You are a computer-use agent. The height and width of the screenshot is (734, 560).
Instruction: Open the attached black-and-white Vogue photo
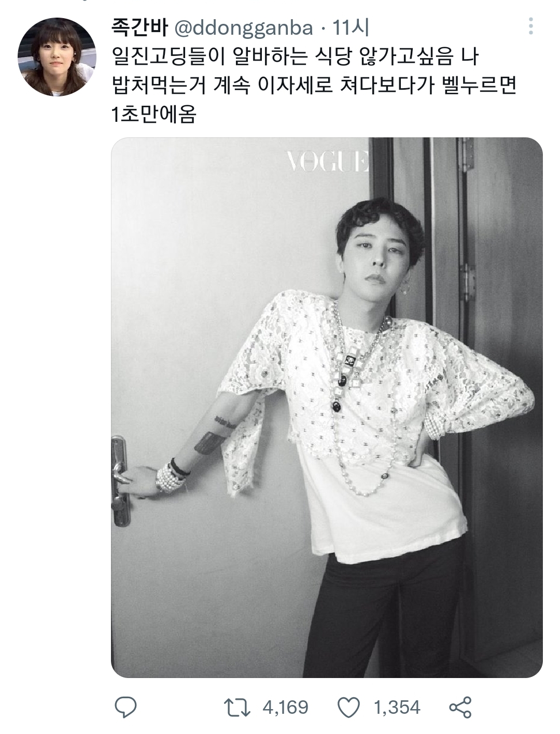[x=327, y=407]
